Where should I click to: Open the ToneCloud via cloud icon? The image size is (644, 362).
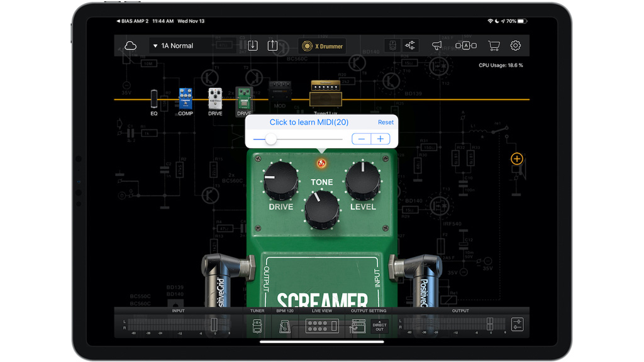click(x=130, y=45)
